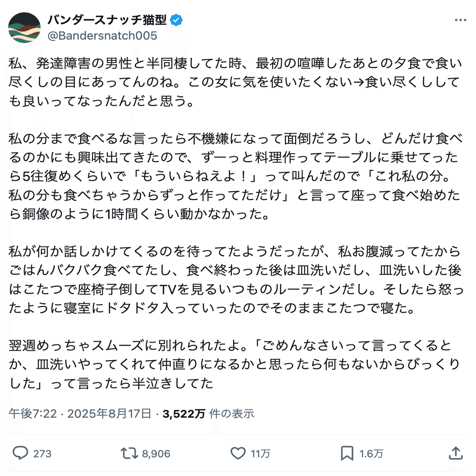The width and height of the screenshot is (476, 476).
Task: Bookmark the post with the bookmark icon
Action: [347, 453]
